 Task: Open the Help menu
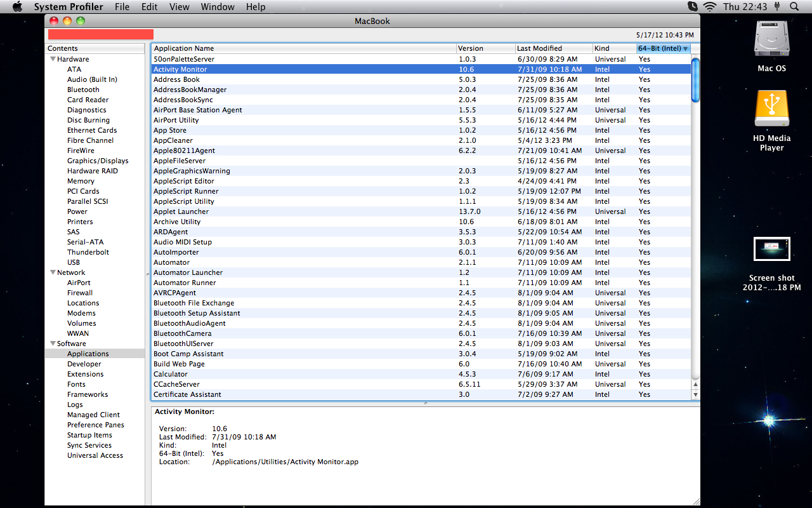256,6
